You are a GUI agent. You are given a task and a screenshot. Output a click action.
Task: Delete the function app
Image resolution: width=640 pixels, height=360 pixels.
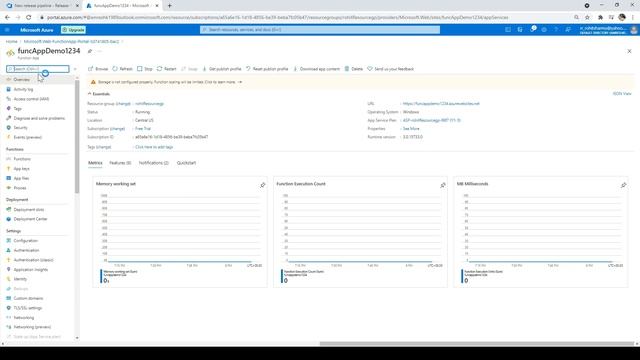click(353, 69)
